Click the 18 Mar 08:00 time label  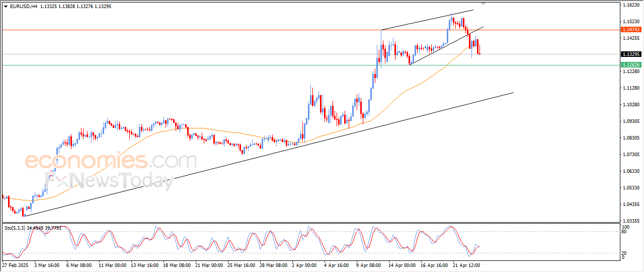pyautogui.click(x=177, y=264)
